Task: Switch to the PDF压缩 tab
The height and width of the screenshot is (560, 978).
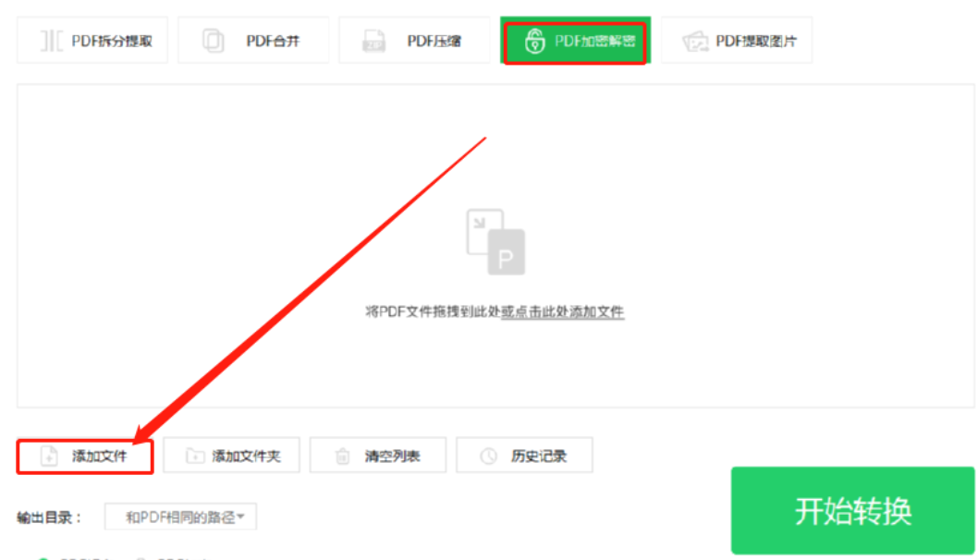Action: (414, 41)
